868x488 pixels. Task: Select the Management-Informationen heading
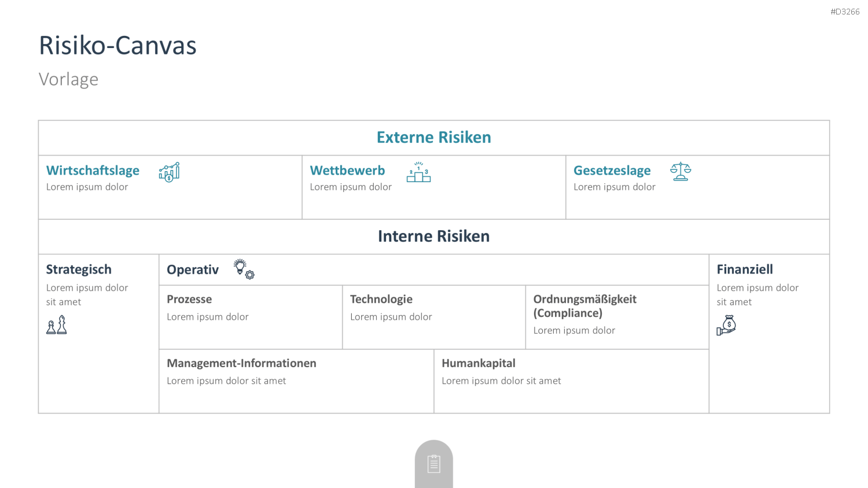point(241,363)
